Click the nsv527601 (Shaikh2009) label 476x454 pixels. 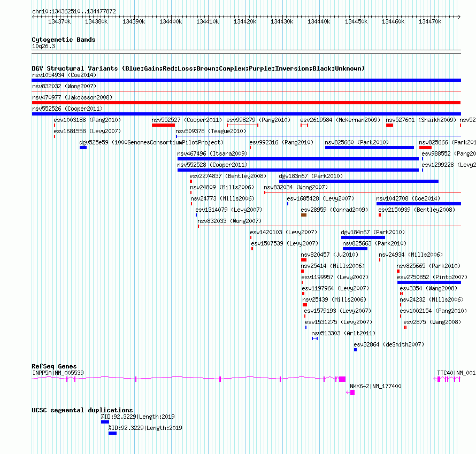[421, 120]
